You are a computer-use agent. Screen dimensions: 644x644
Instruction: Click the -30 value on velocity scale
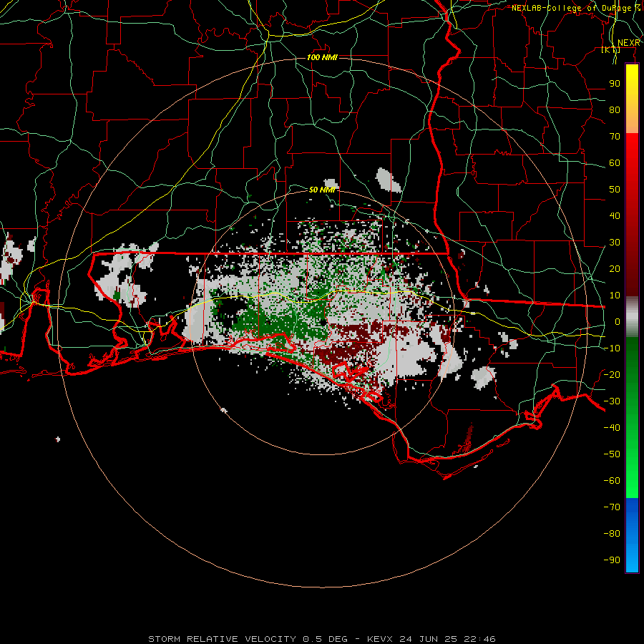click(x=612, y=401)
